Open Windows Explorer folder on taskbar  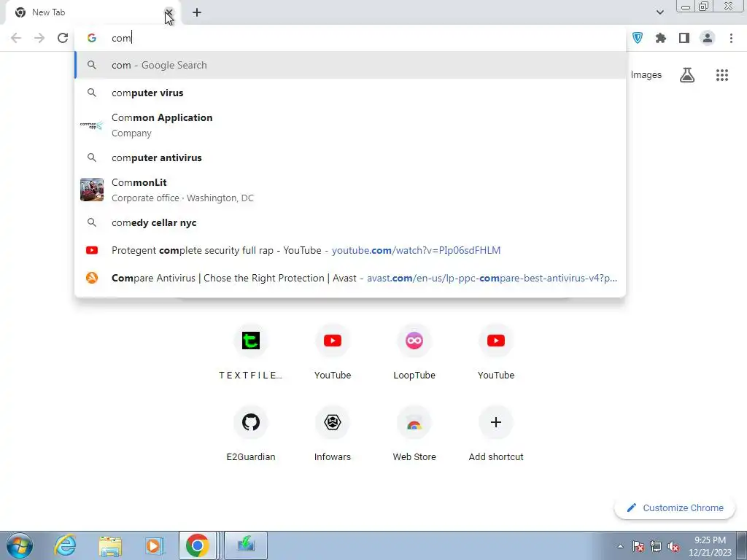(110, 545)
